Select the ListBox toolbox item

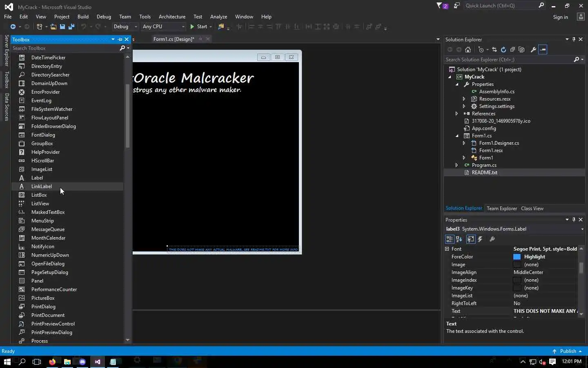coord(67,195)
